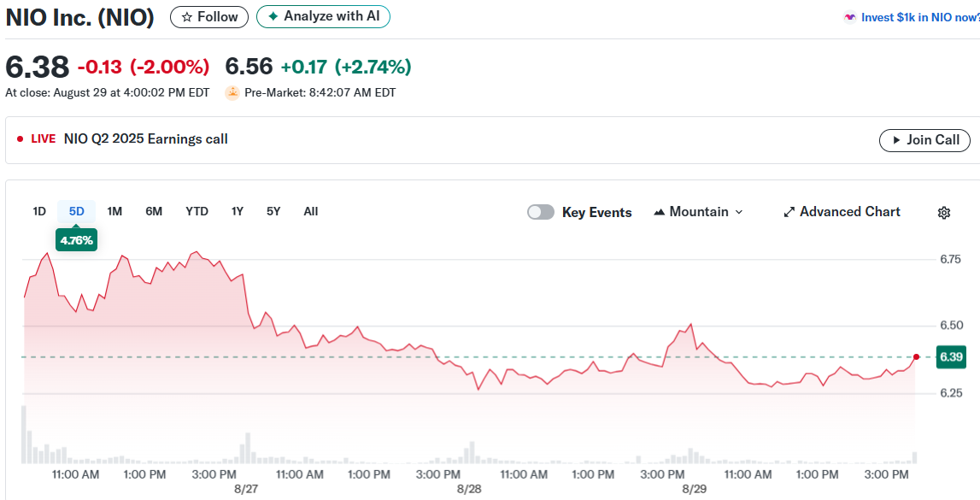Show the 5Y range chart

coord(273,211)
